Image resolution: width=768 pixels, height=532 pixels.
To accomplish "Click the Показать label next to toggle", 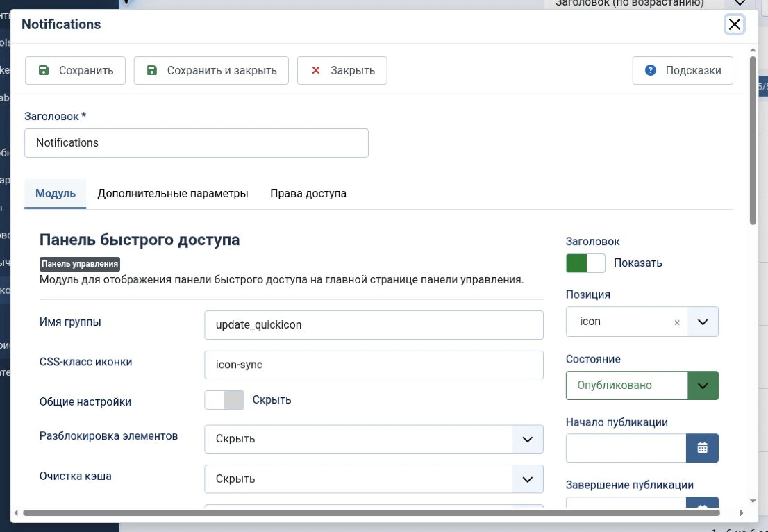I will (637, 263).
